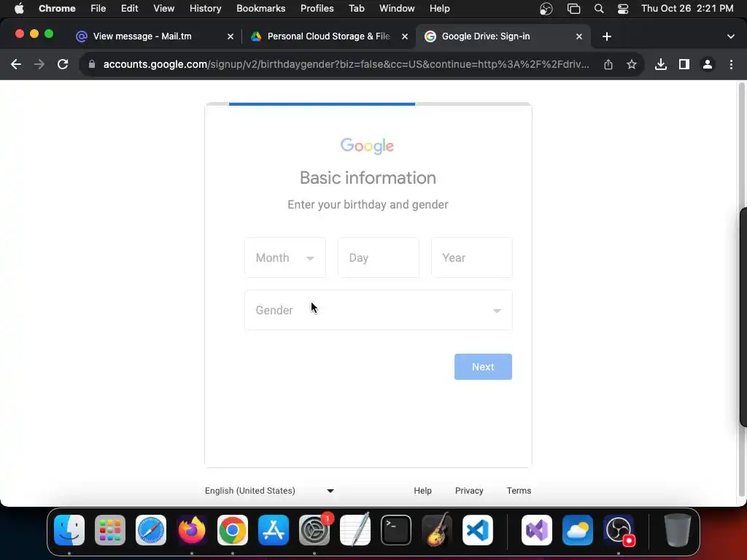
Task: Open the Help menu in menu bar
Action: 439,9
